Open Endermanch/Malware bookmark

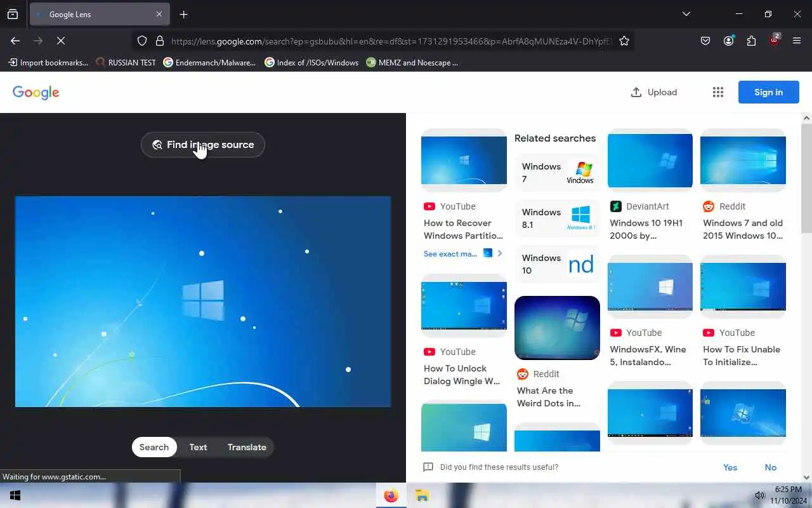tap(209, 62)
